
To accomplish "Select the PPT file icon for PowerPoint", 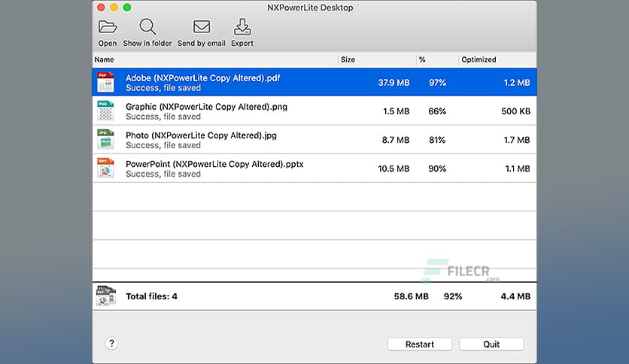I will [x=105, y=168].
